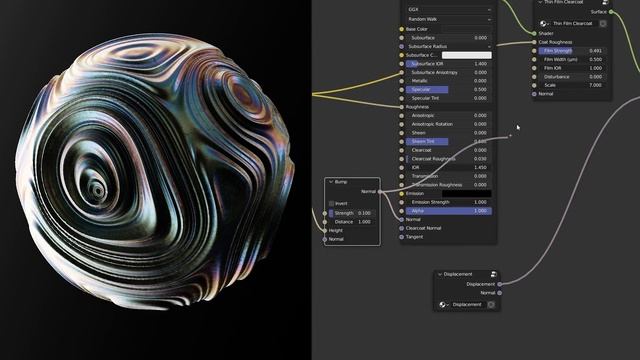Click the Subsurface Radius input socket
The image size is (640, 360).
coord(402,47)
